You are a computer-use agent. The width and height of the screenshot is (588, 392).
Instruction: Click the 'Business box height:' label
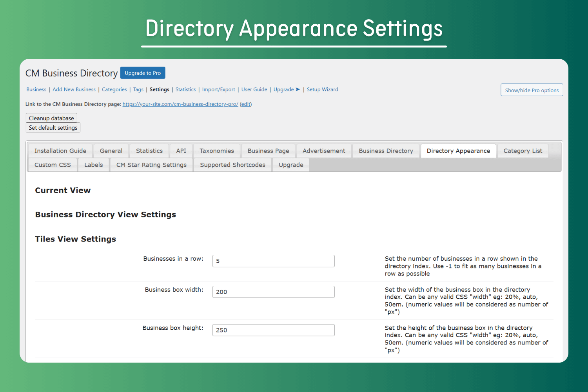click(x=173, y=328)
